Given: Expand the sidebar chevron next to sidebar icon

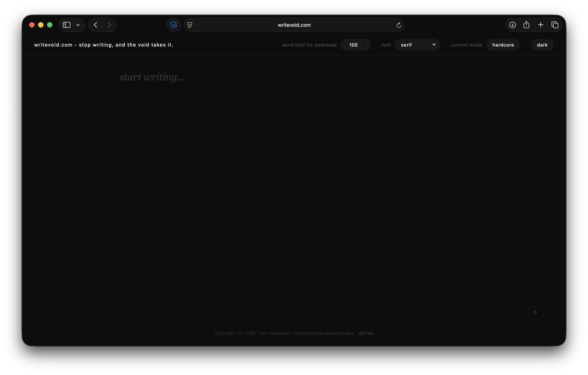Looking at the screenshot, I should point(78,25).
